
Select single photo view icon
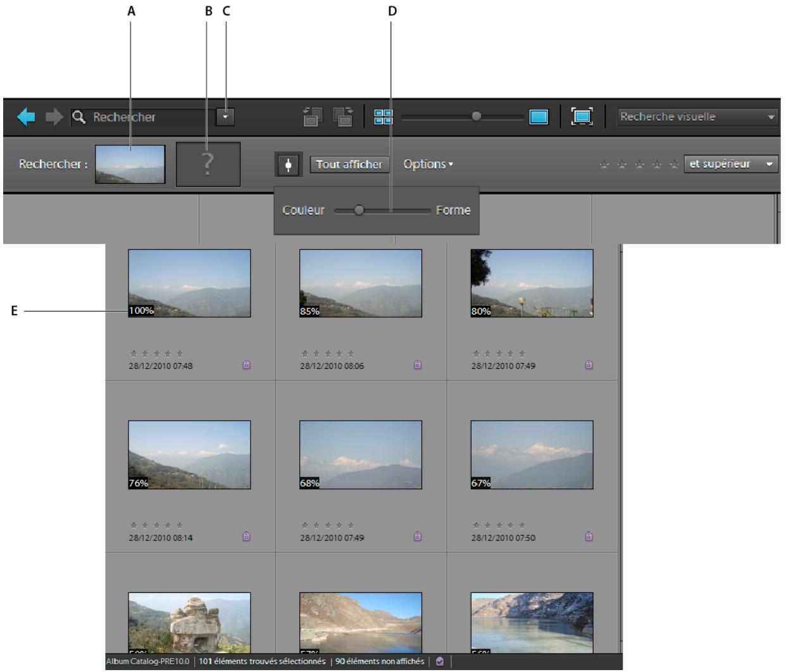tap(539, 117)
